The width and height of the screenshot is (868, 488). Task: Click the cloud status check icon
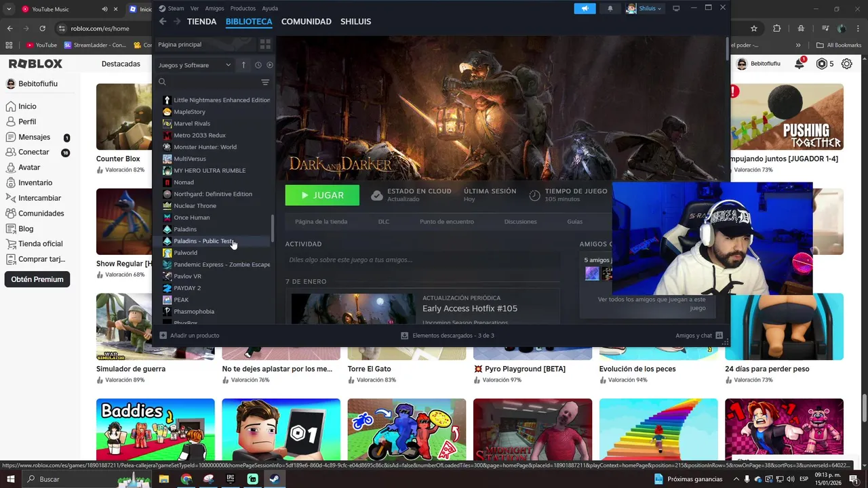pos(377,195)
